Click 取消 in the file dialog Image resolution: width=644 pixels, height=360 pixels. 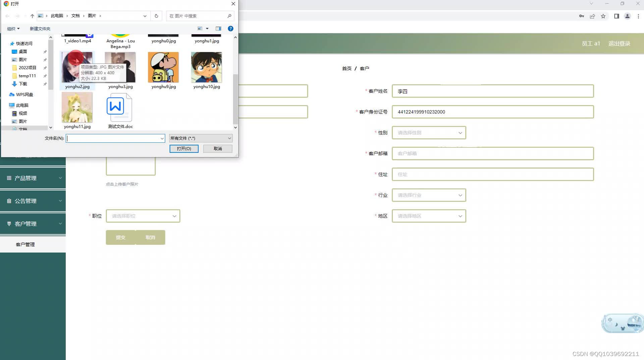[x=218, y=149]
